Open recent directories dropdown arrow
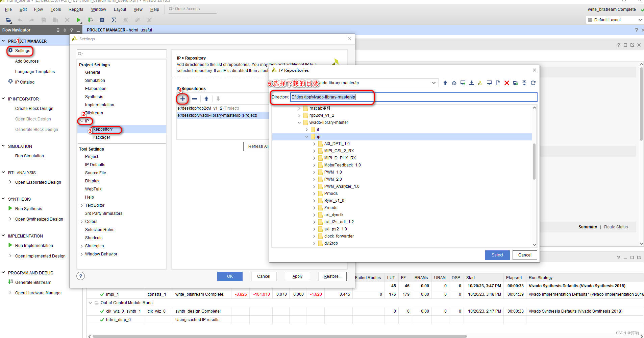 (x=434, y=83)
